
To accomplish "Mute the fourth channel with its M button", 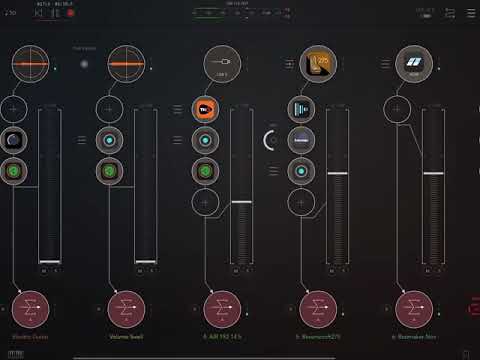I will (x=332, y=271).
